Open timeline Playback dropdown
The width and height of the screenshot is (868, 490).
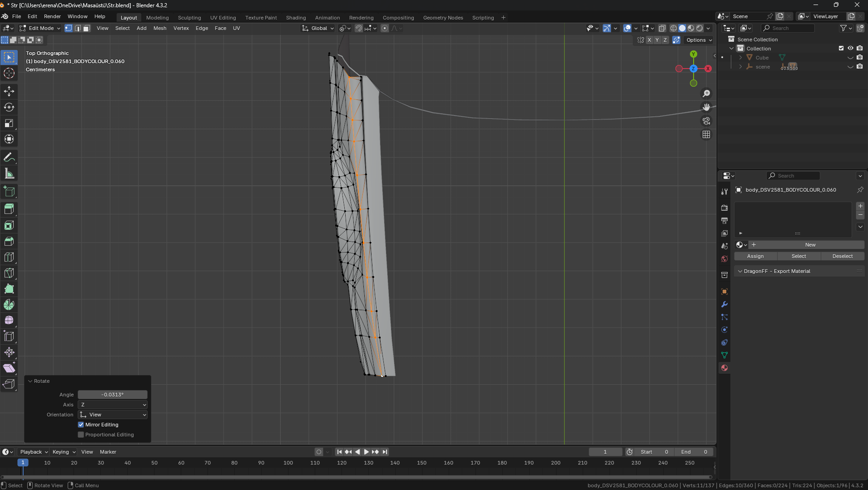pos(34,452)
